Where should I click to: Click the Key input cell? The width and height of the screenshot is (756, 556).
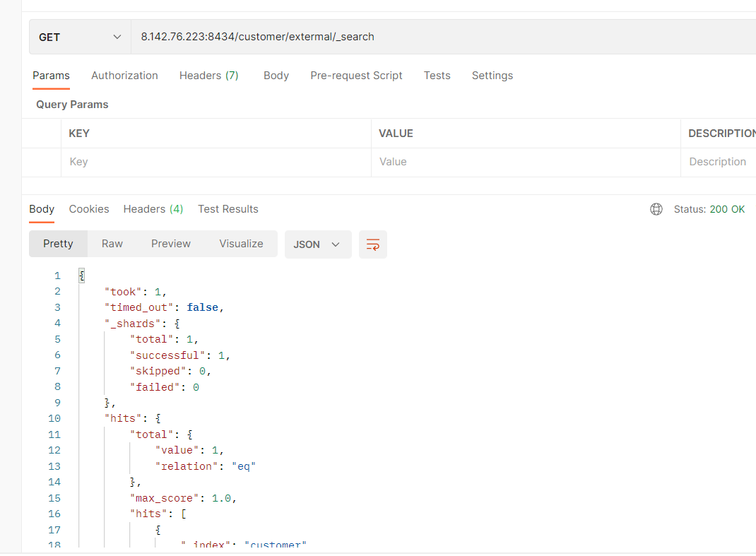(x=216, y=162)
